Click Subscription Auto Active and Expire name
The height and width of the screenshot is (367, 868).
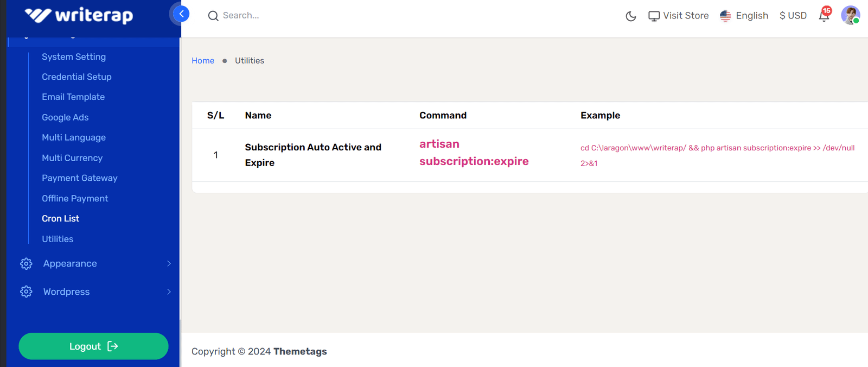click(x=313, y=155)
